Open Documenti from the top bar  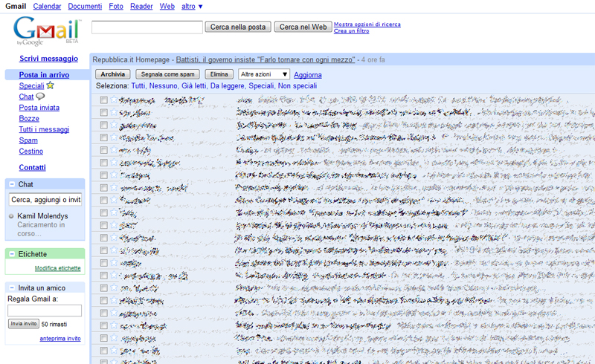click(85, 6)
